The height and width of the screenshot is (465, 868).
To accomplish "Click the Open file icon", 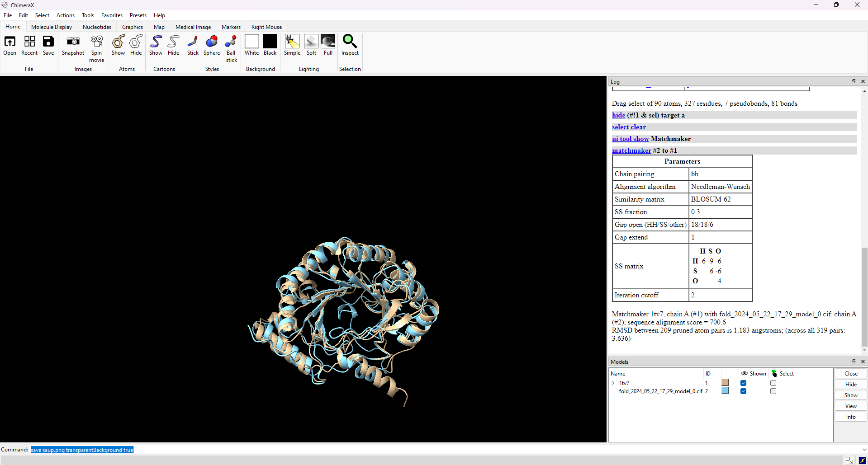I will pyautogui.click(x=9, y=42).
